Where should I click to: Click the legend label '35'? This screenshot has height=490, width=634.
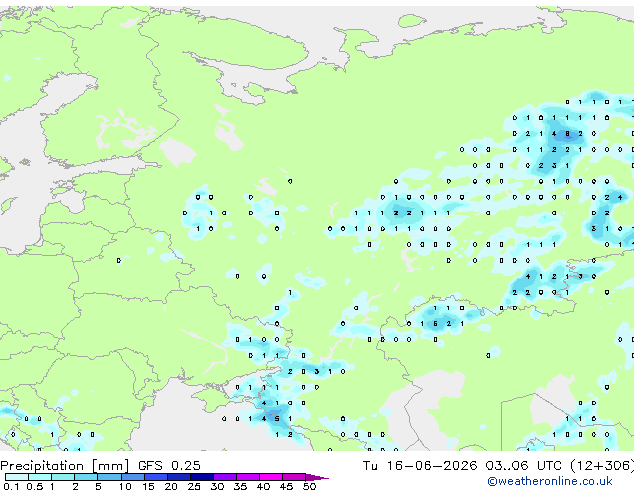pos(240,486)
